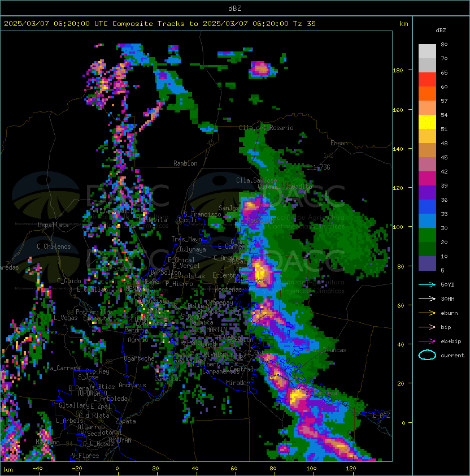Viewport: 470px width, 476px height.
Task: Click the 'Potrerillos' place label
Action: tap(94, 312)
